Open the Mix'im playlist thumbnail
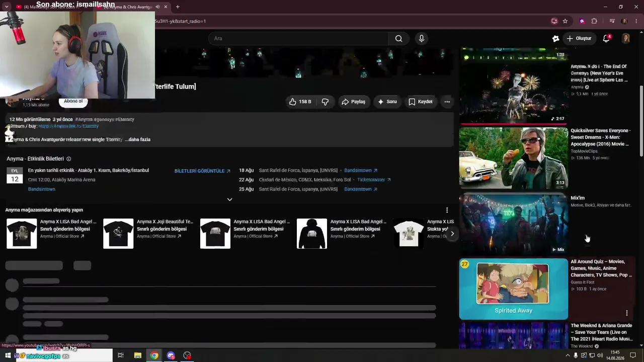 (x=514, y=223)
